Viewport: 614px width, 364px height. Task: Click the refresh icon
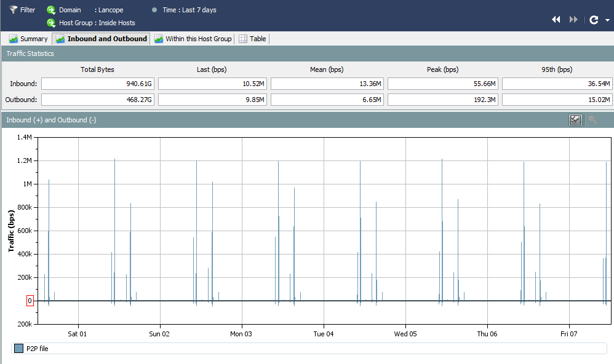594,20
